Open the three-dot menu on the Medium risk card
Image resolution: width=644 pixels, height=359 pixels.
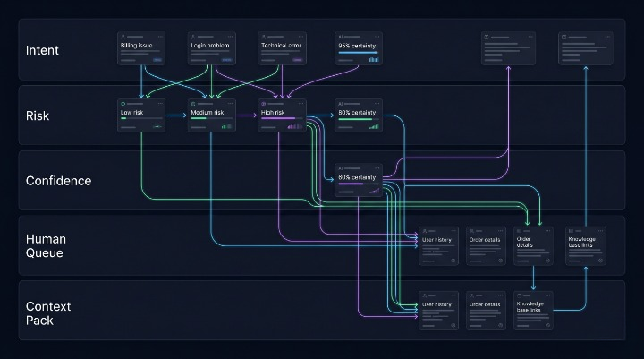coord(231,104)
